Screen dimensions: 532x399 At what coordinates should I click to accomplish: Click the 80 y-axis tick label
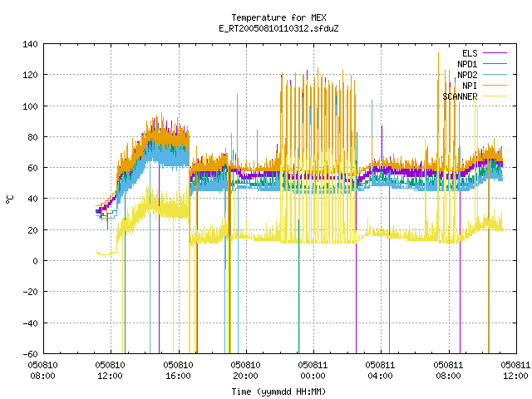click(32, 137)
